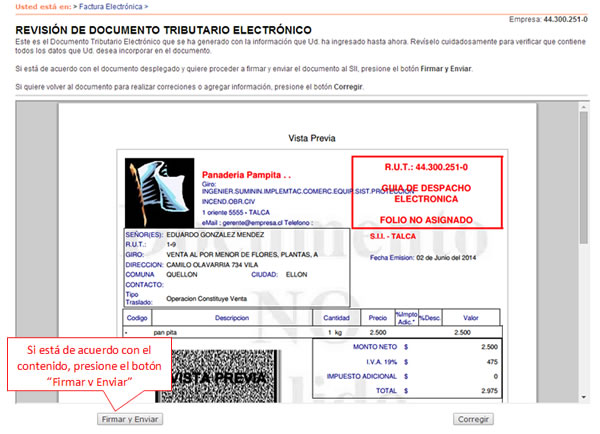Viewport: 600px width, 434px height.
Task: Click the I.V.A. amount 475
Action: pyautogui.click(x=492, y=362)
